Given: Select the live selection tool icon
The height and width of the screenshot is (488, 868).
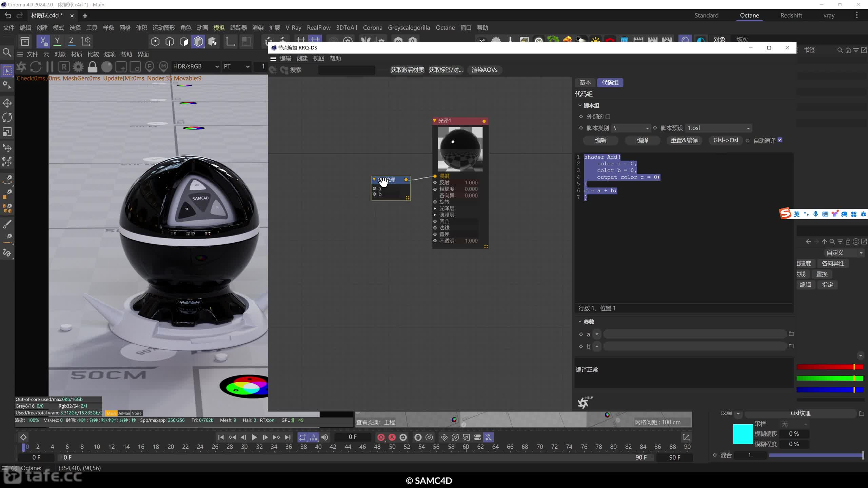Looking at the screenshot, I should (7, 70).
